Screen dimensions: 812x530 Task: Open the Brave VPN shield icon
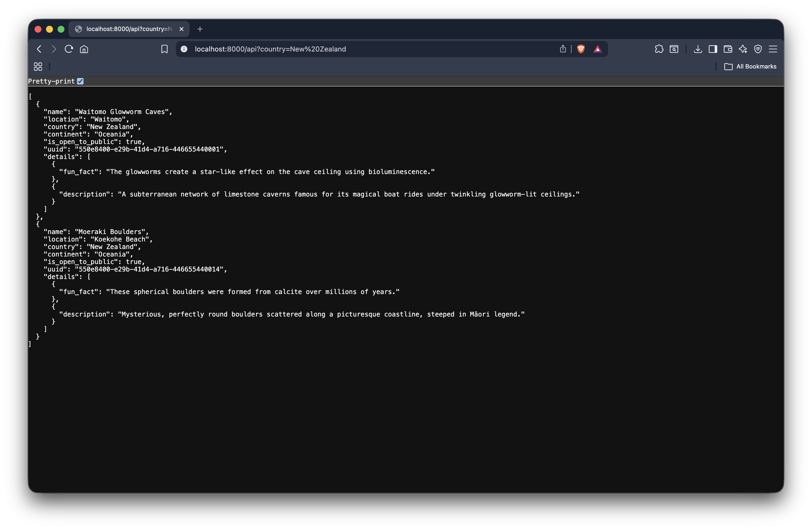coord(758,49)
